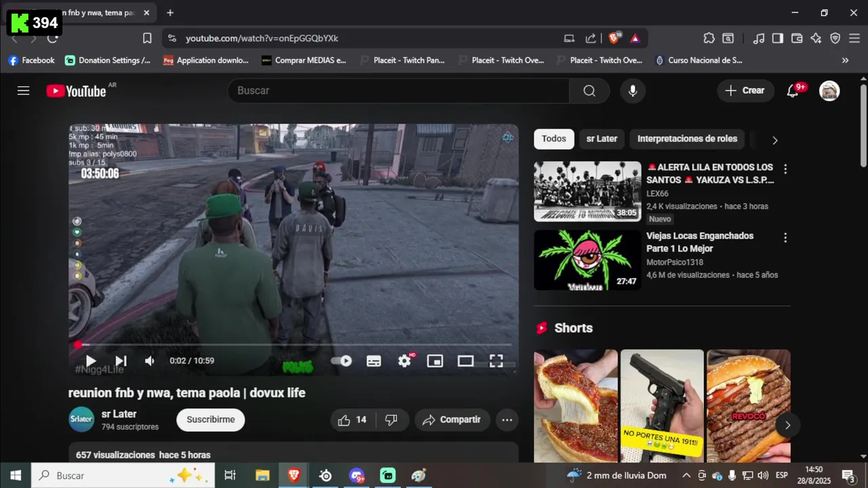Show hidden system tray icons
This screenshot has width=868, height=488.
(686, 476)
